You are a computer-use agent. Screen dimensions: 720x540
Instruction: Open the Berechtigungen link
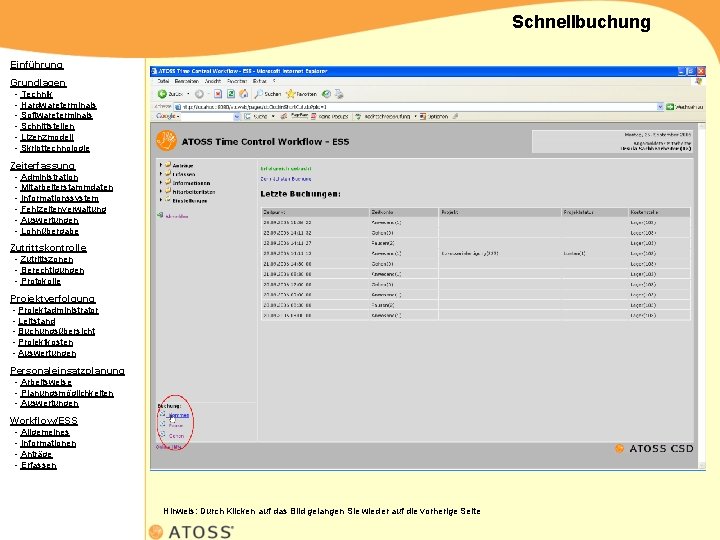[x=52, y=270]
